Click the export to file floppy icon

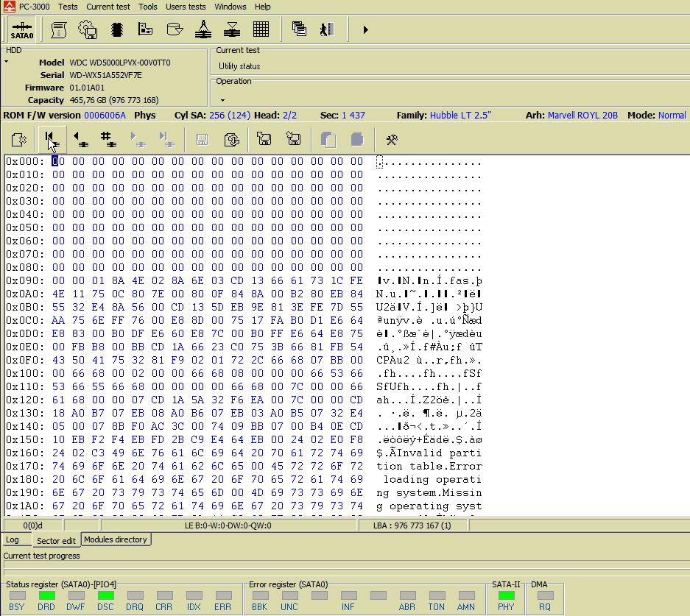(x=264, y=139)
